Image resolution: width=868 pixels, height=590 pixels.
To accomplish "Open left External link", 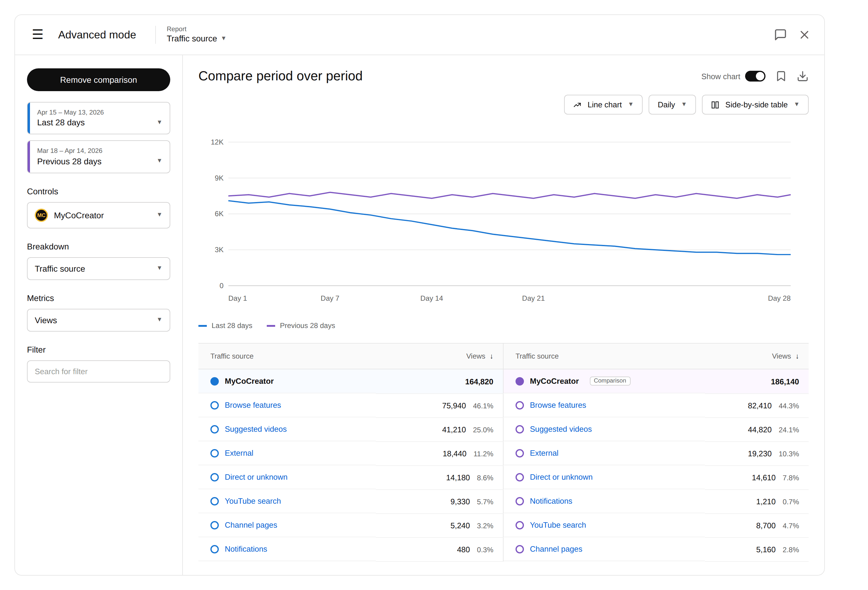I will click(x=239, y=453).
